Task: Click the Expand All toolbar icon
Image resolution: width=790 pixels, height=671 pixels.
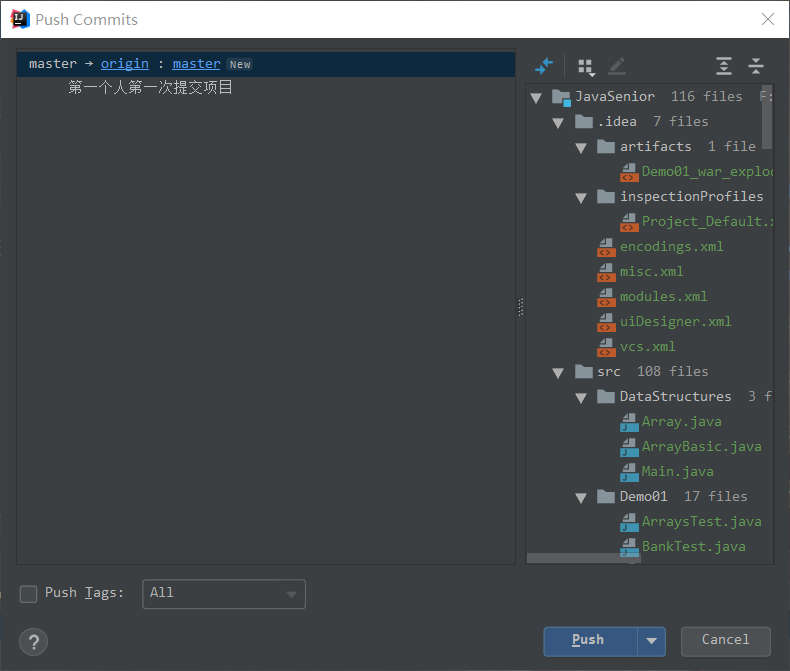Action: (x=724, y=66)
